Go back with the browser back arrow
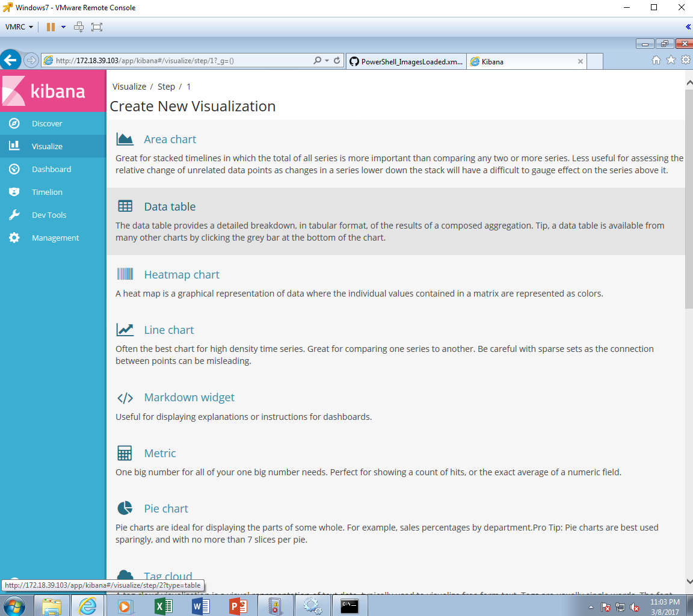This screenshot has height=616, width=693. pyautogui.click(x=11, y=60)
